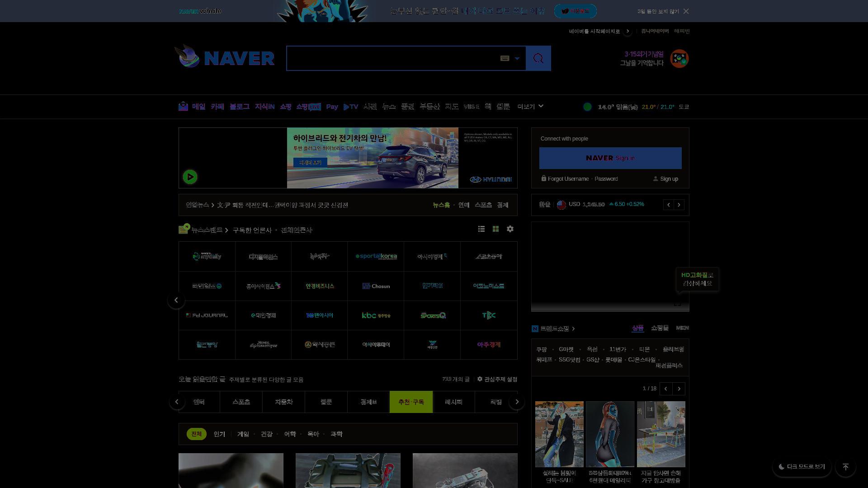Open 쥬니어네이버 link
This screenshot has width=868, height=488.
(655, 31)
